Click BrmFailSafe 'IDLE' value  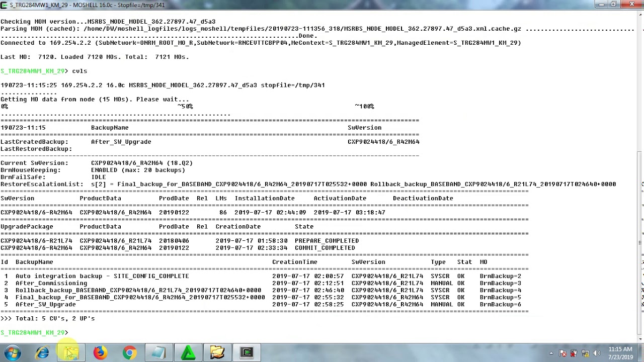click(x=99, y=177)
